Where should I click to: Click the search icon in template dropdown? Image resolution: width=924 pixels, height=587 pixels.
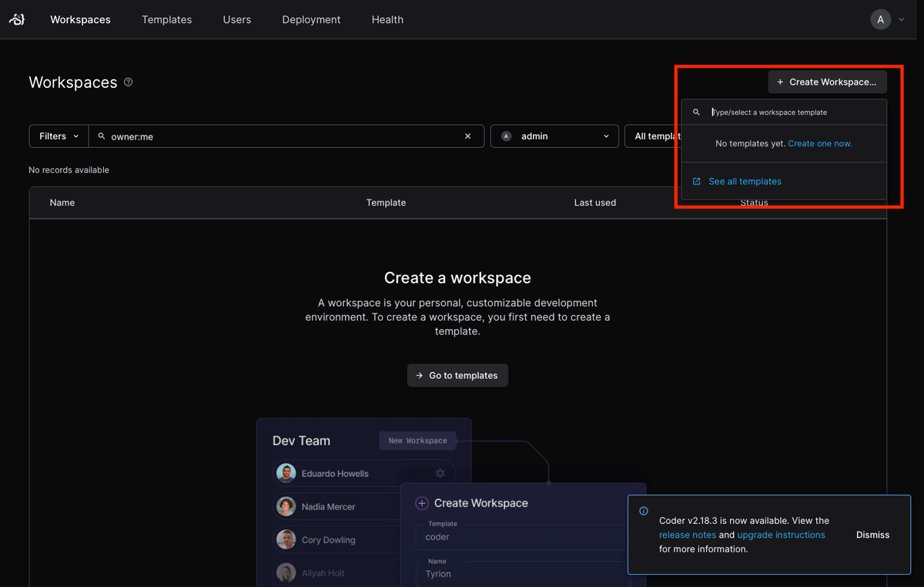[696, 112]
